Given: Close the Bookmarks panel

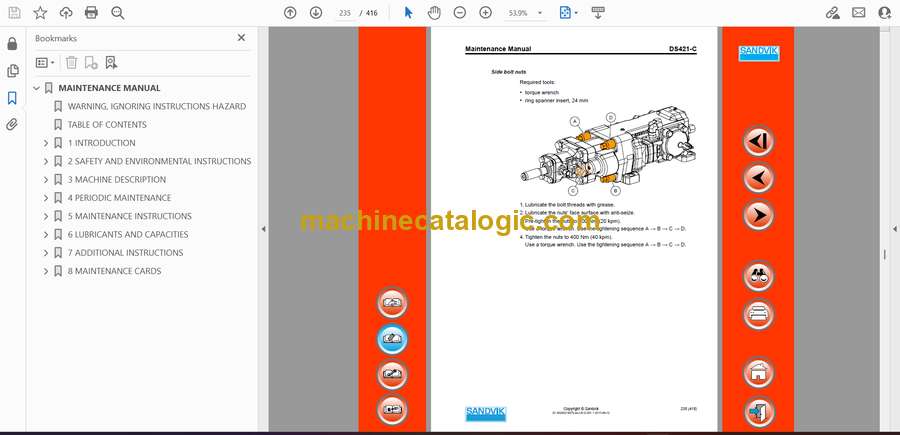Looking at the screenshot, I should pos(241,38).
